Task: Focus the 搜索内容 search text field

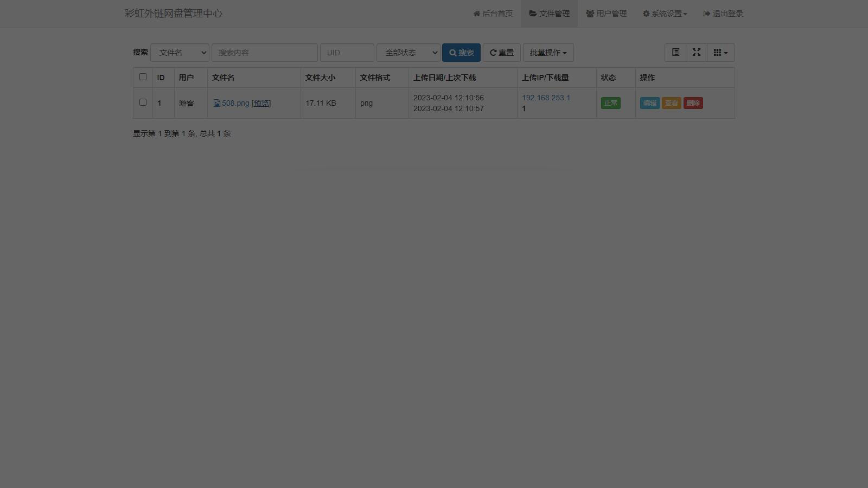Action: (264, 53)
